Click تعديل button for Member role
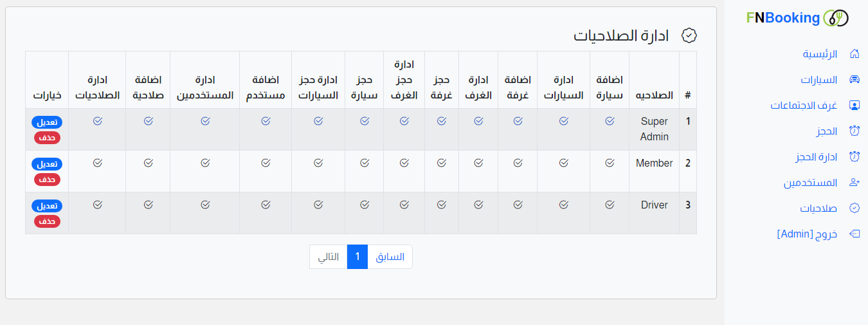 pos(46,164)
